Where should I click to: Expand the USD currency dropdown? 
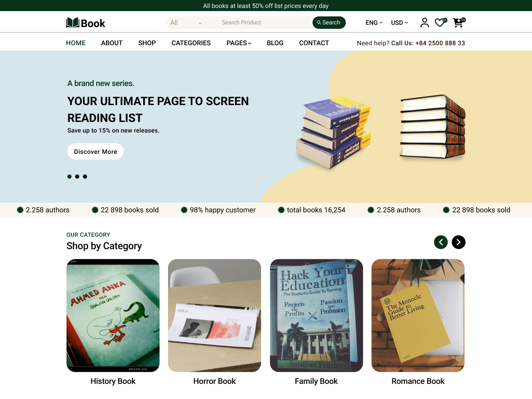click(399, 22)
